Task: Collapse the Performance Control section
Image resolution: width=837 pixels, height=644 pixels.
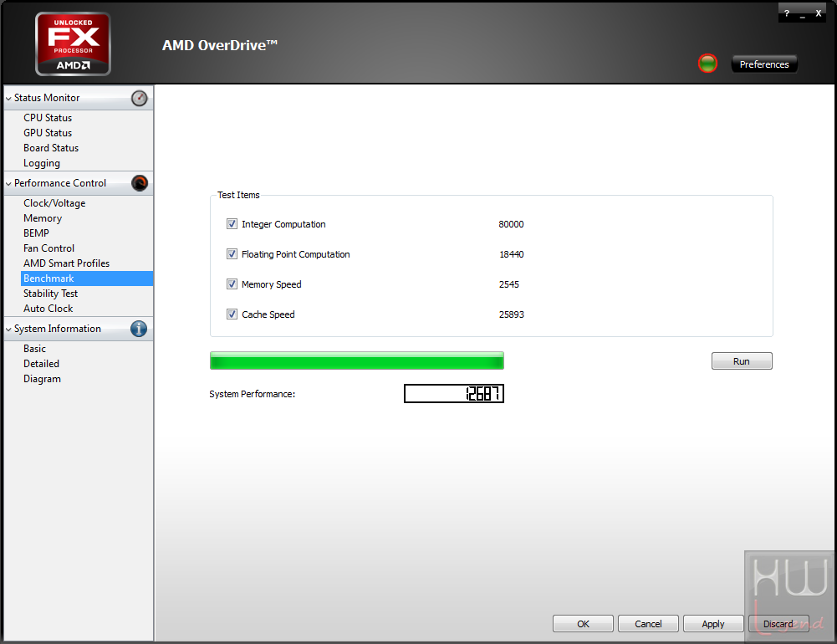Action: [8, 184]
